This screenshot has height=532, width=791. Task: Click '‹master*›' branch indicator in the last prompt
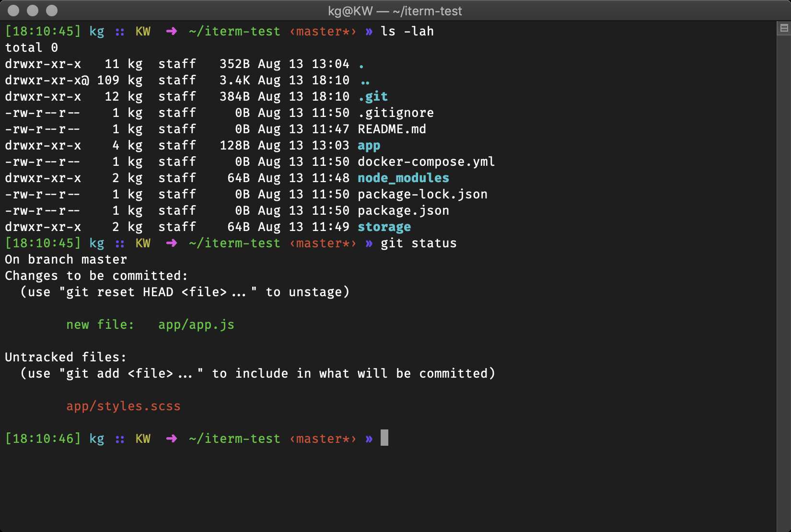pyautogui.click(x=323, y=439)
